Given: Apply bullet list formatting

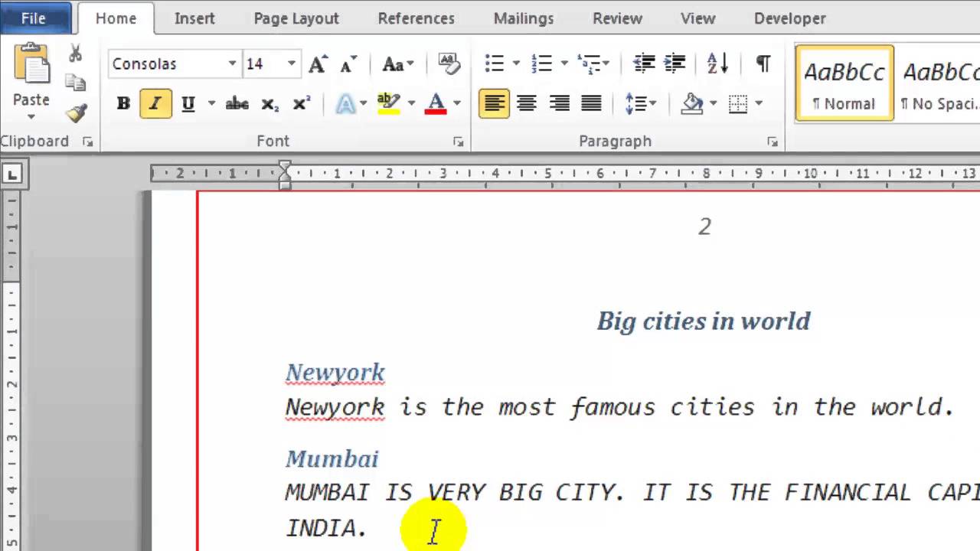Looking at the screenshot, I should 495,64.
